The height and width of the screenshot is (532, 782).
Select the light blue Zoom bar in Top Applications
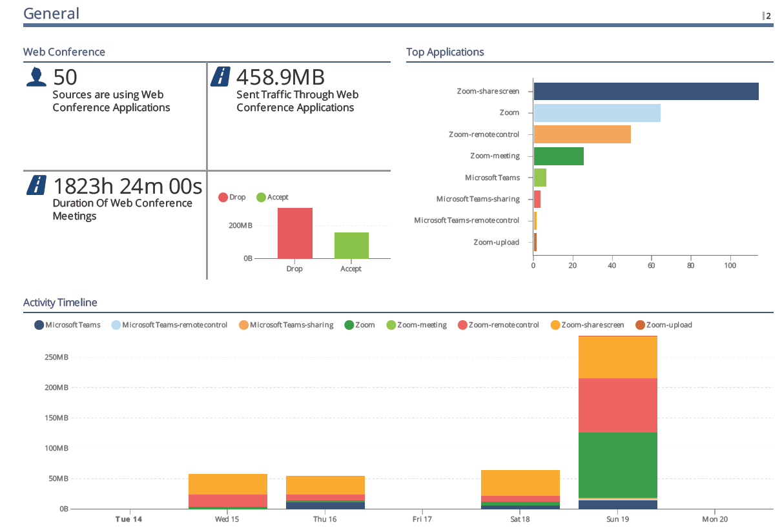tap(597, 113)
